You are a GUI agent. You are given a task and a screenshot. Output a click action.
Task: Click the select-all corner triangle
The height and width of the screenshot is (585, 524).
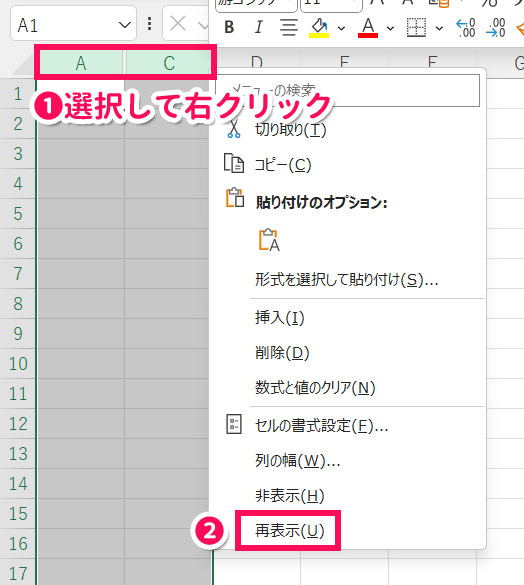point(24,67)
